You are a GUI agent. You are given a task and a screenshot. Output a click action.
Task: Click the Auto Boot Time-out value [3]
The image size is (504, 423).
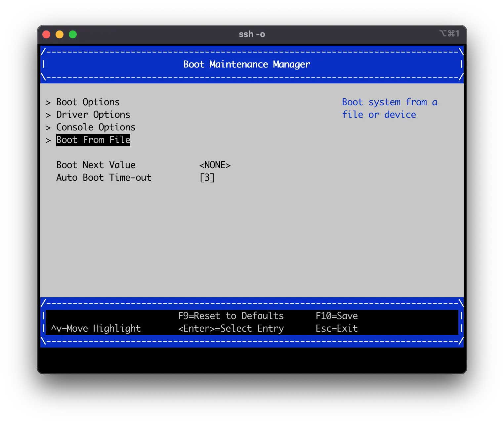[x=207, y=178]
